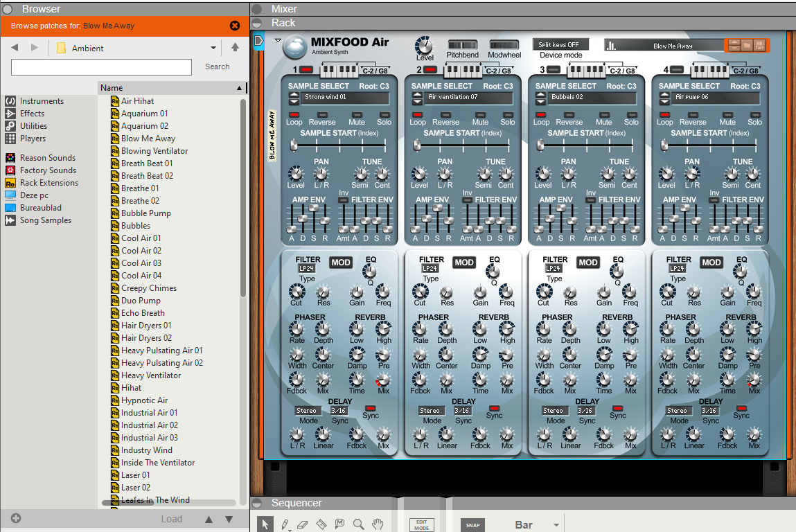Select the Hypnotic Air patch
Viewport: 796px width, 532px height.
144,400
